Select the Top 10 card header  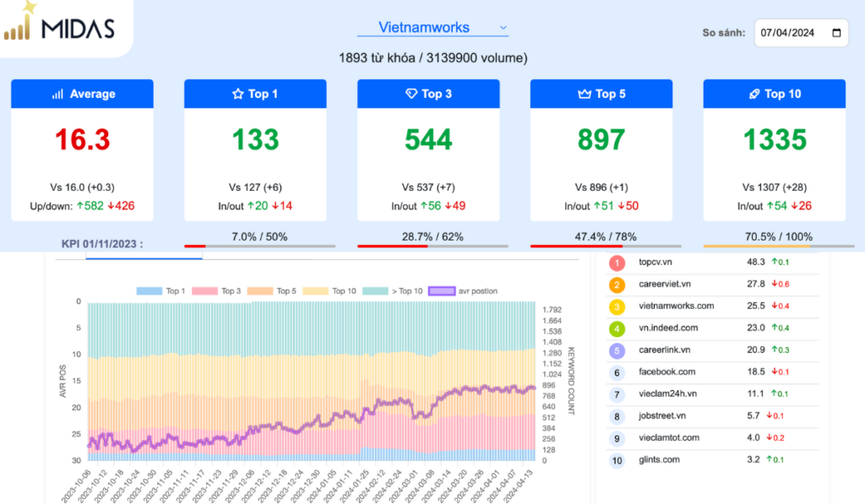coord(774,94)
